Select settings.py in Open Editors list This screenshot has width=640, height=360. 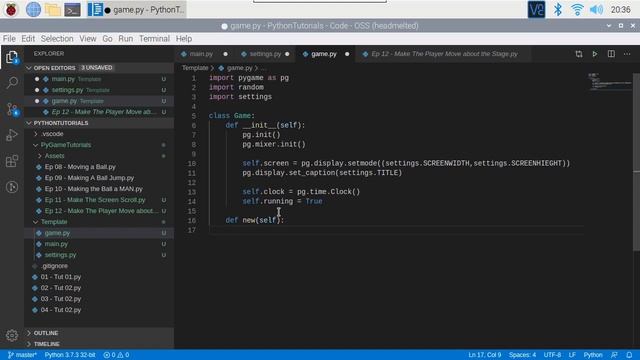pyautogui.click(x=99, y=90)
